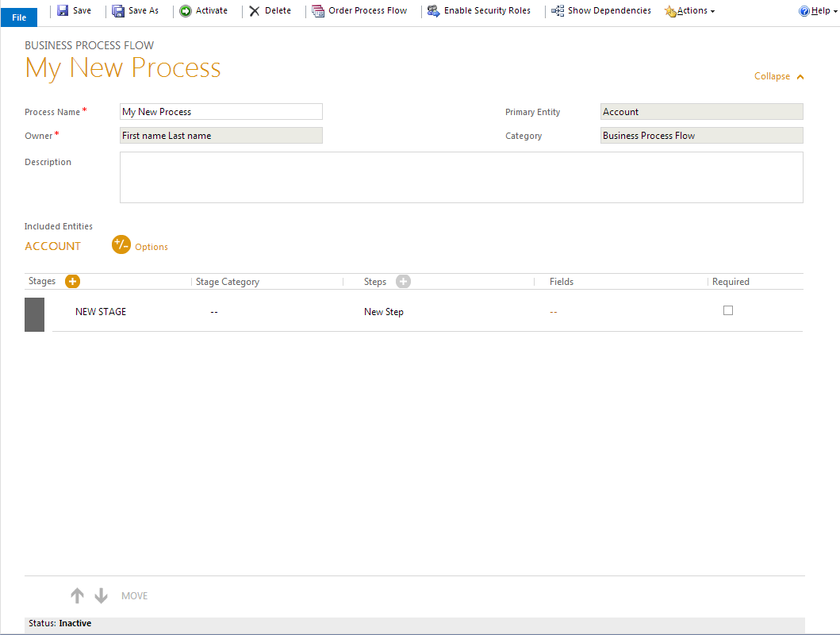Add a new stage with orange plus

tap(72, 281)
